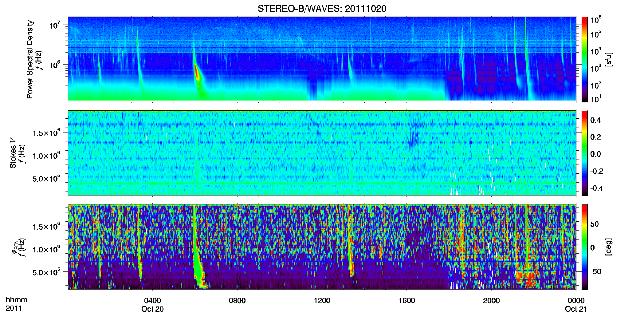Screen dimensions: 644x332
Task: Click the 1.5×10^6 tick on φRTN panel
Action: coord(46,227)
